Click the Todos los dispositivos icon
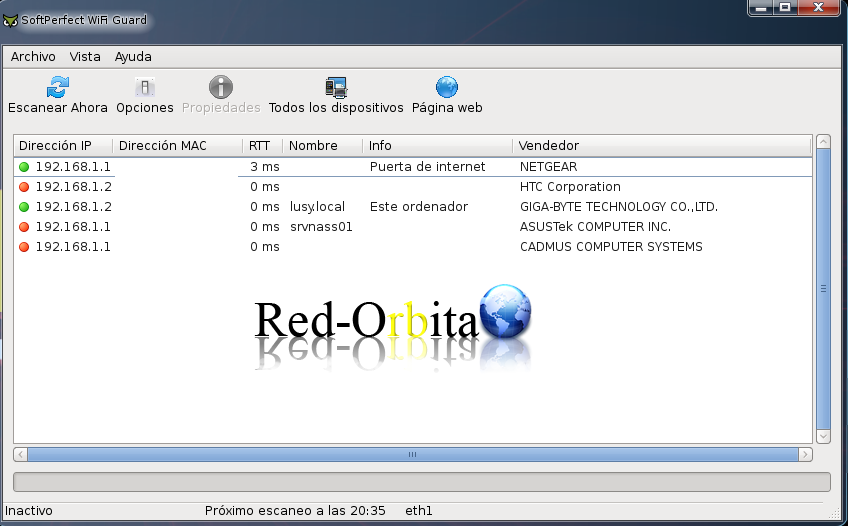This screenshot has width=848, height=526. [x=336, y=88]
